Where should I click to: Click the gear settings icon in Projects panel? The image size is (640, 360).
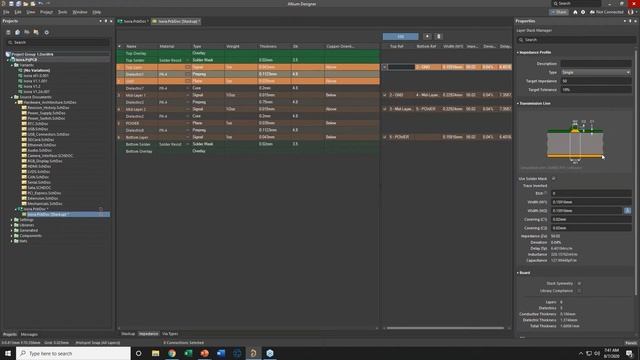47,32
